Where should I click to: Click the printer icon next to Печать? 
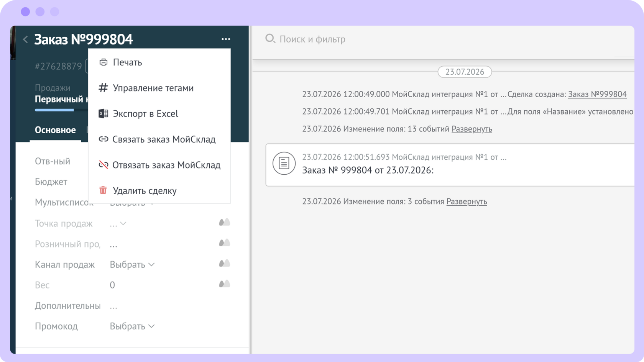pyautogui.click(x=103, y=62)
